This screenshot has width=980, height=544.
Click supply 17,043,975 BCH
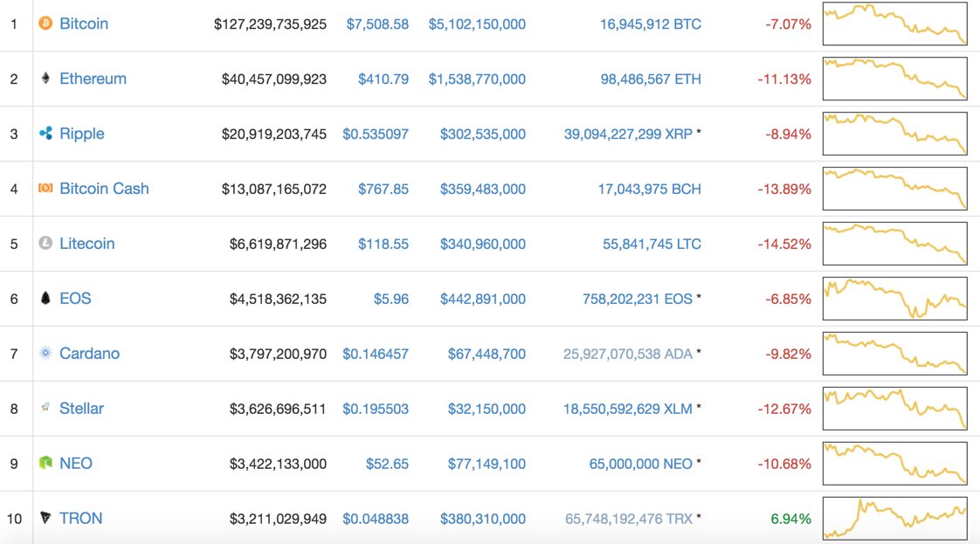tap(649, 189)
